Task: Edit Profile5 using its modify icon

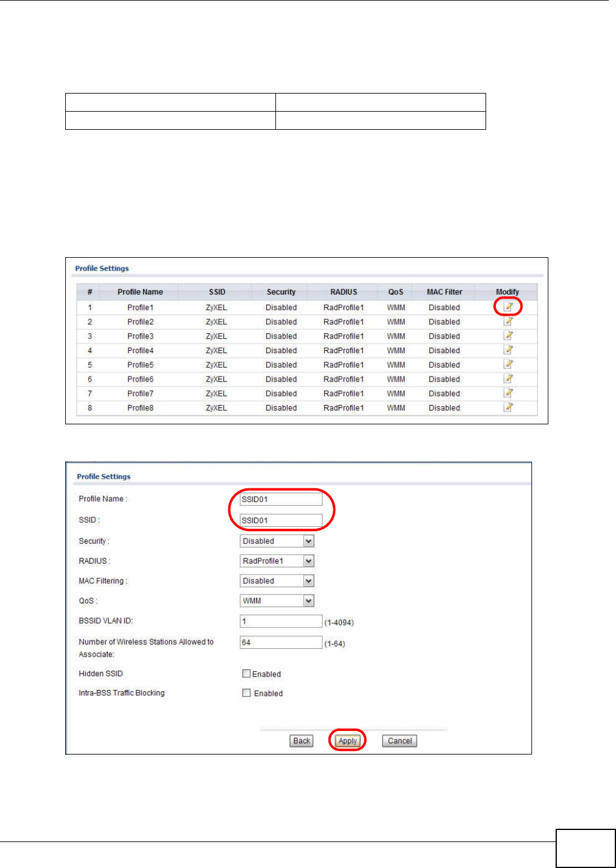Action: tap(509, 365)
